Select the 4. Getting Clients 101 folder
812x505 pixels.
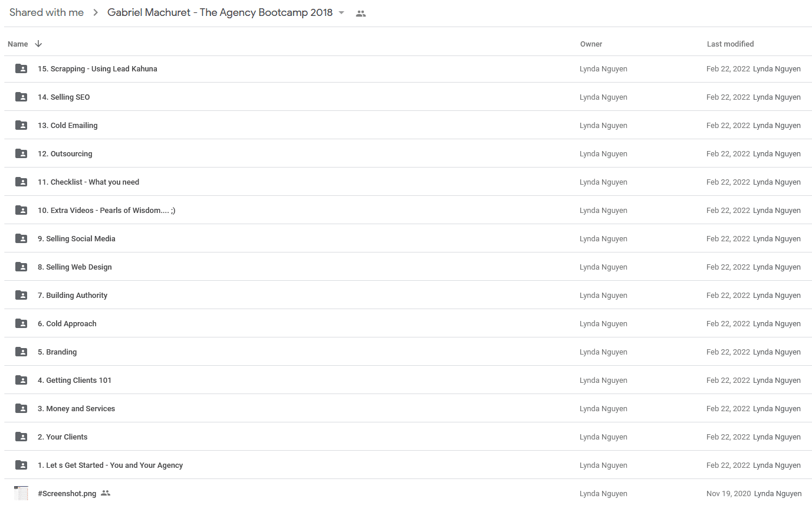(408, 380)
